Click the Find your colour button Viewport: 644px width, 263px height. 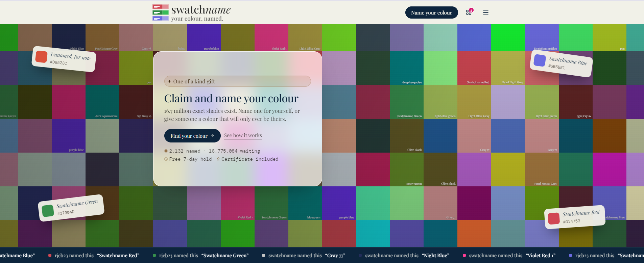pos(192,136)
